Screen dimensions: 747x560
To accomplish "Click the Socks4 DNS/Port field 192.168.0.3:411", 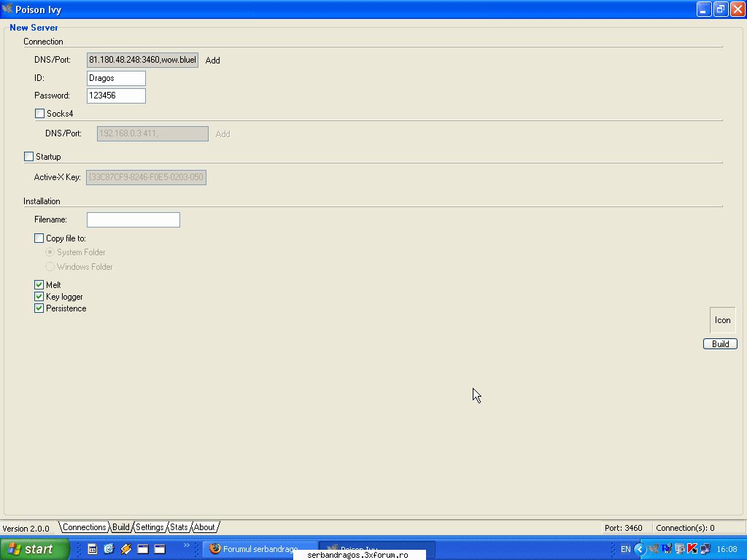I will pyautogui.click(x=152, y=134).
